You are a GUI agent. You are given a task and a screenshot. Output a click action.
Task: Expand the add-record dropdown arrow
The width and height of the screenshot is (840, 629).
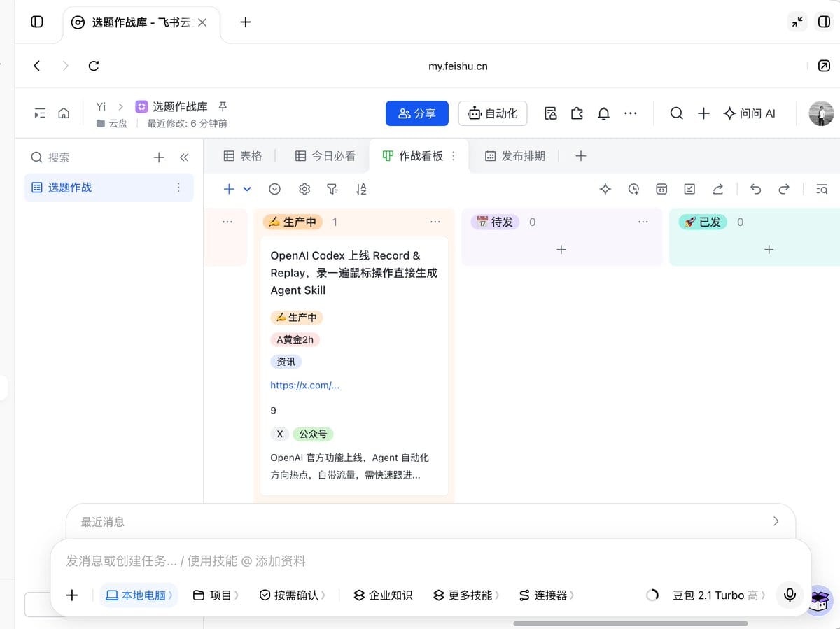pyautogui.click(x=247, y=189)
